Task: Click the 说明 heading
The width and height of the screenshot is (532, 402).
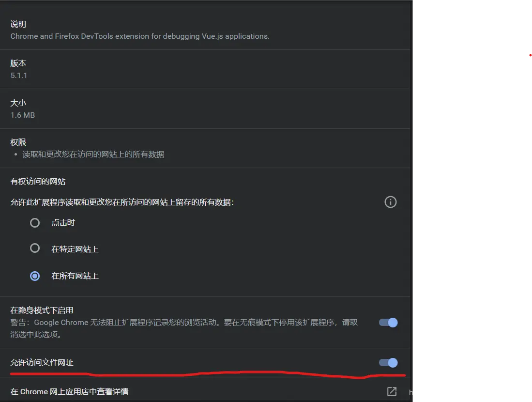Action: [x=18, y=24]
